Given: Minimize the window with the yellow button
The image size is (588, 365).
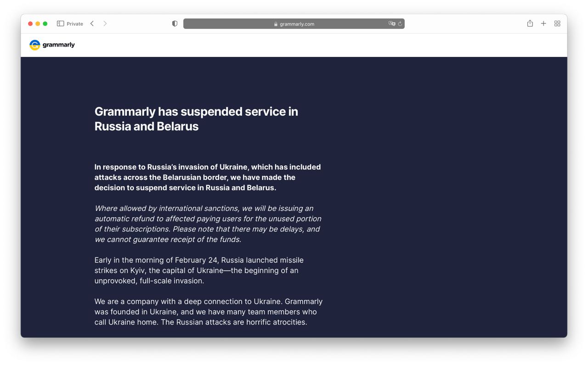Looking at the screenshot, I should (38, 23).
